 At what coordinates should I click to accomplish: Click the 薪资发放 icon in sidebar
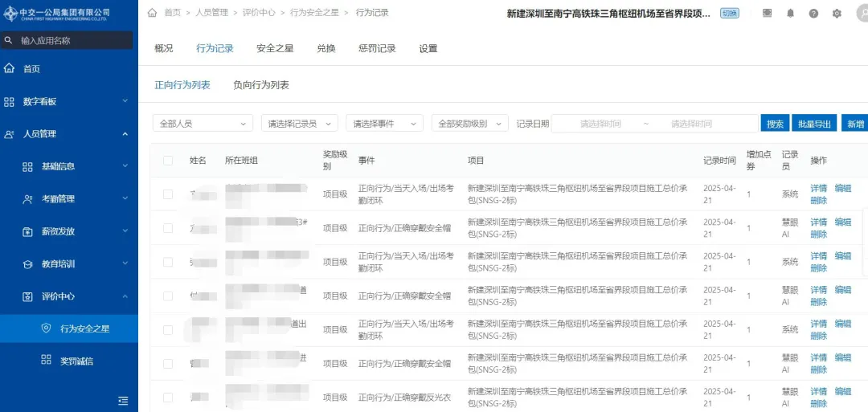click(x=27, y=232)
